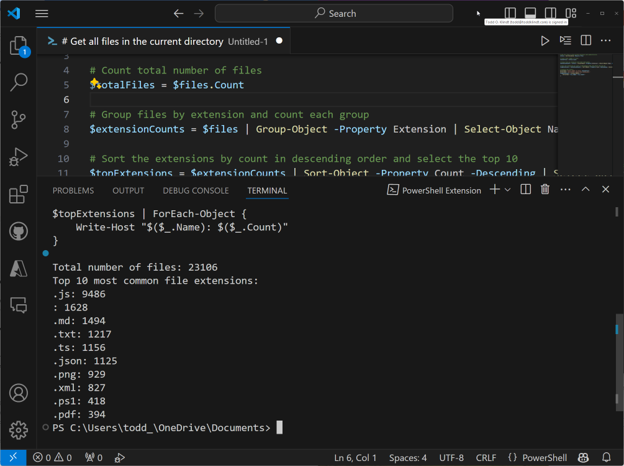Image resolution: width=624 pixels, height=466 pixels.
Task: Open errors and warnings status item
Action: [x=52, y=458]
